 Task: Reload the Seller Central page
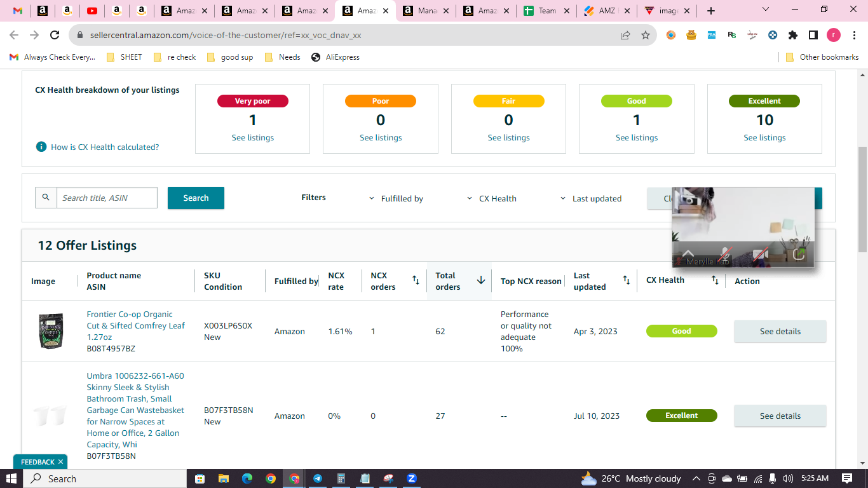click(55, 36)
